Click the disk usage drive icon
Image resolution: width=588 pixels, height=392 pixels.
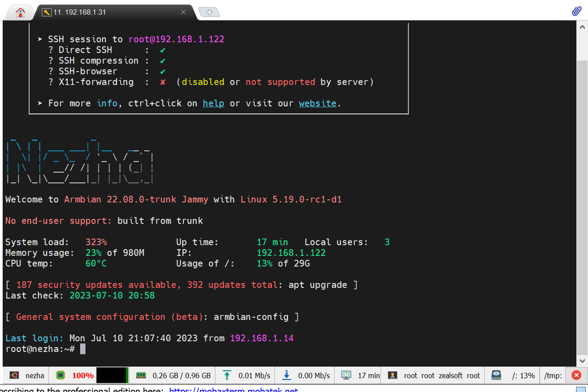[497, 376]
